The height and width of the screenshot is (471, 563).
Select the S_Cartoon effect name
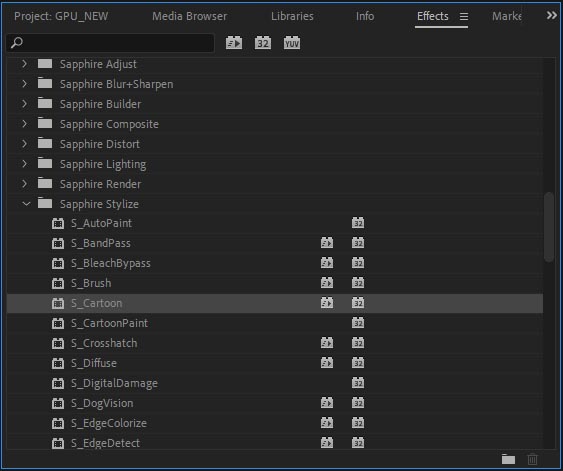[97, 303]
